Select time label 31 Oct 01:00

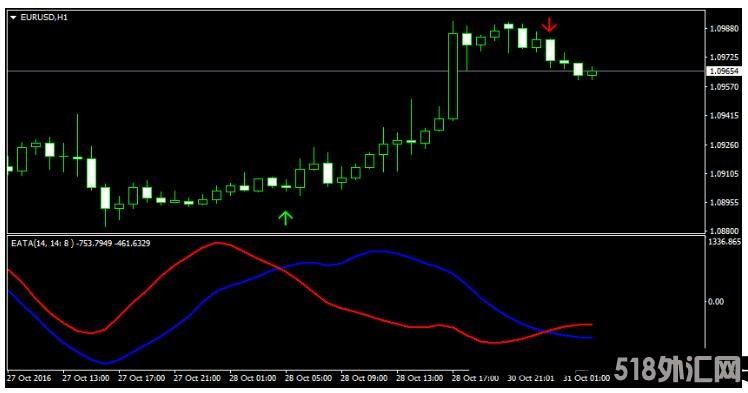tap(586, 378)
